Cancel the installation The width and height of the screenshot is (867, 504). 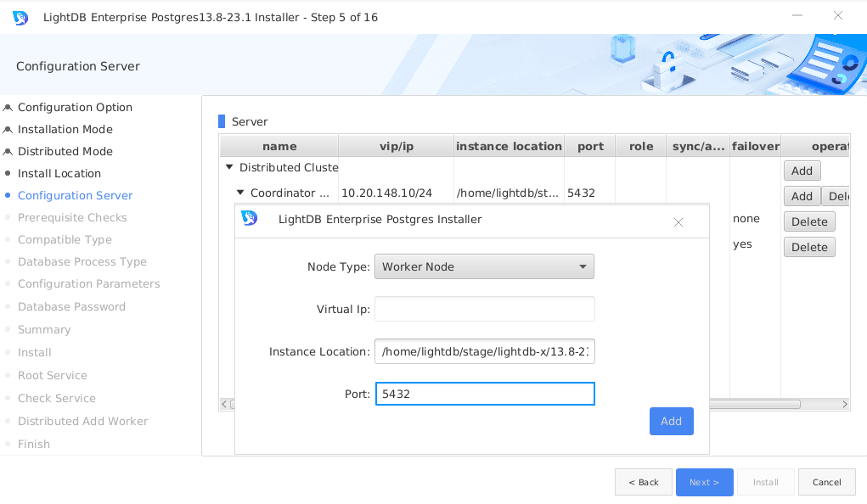[826, 483]
